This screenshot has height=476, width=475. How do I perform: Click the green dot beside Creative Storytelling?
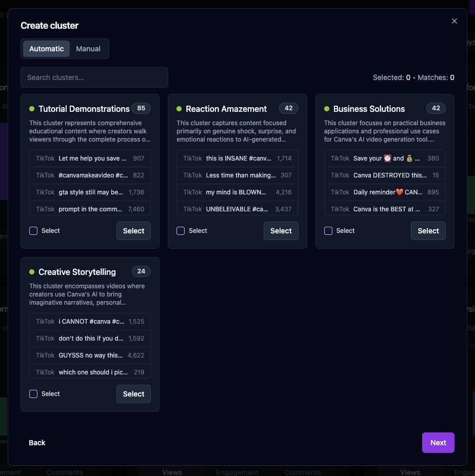[32, 272]
